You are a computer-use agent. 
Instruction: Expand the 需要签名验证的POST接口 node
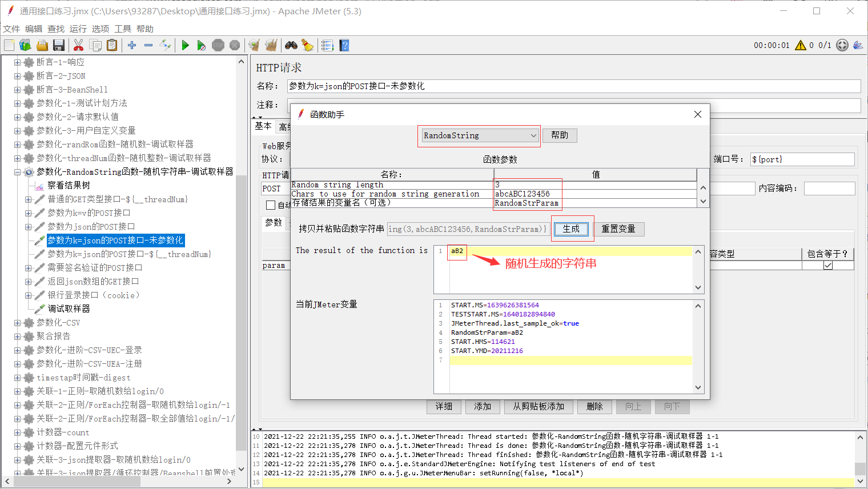pos(28,268)
